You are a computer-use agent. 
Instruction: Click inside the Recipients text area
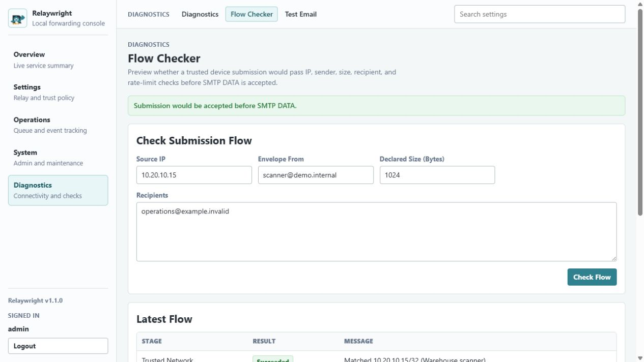[376, 232]
